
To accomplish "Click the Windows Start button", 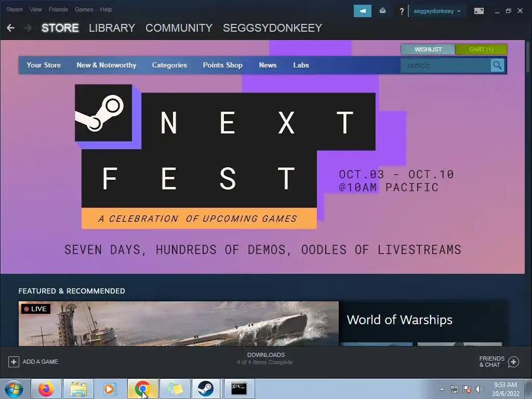I will coord(14,389).
